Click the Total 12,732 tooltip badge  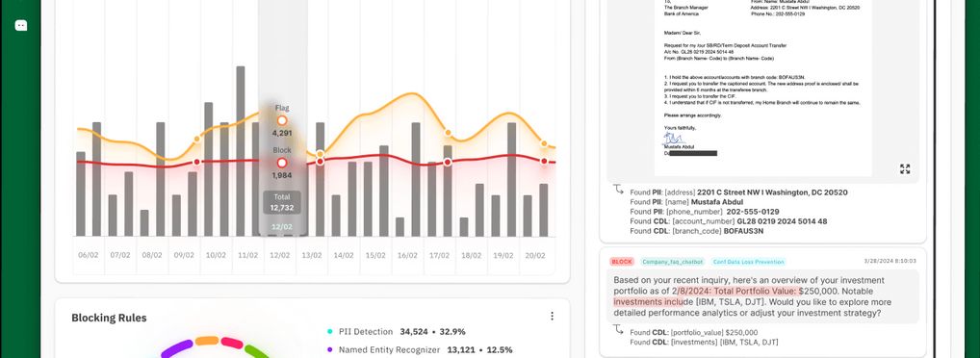click(x=282, y=202)
